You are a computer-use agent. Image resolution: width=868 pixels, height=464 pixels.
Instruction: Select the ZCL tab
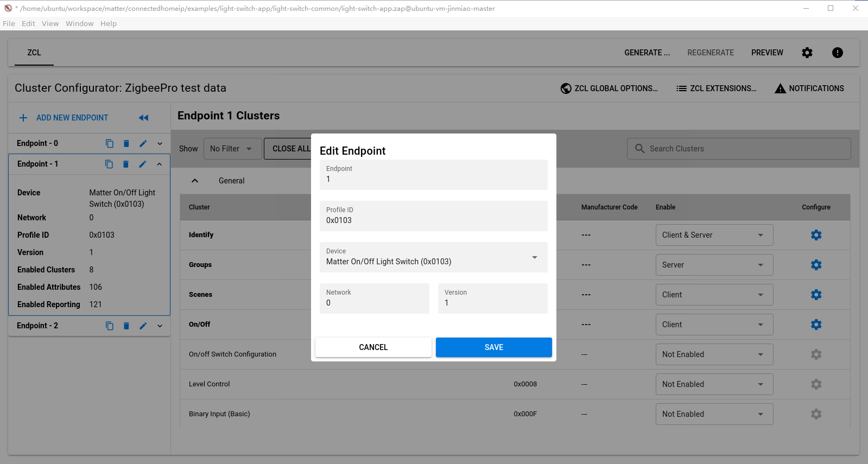(x=34, y=53)
